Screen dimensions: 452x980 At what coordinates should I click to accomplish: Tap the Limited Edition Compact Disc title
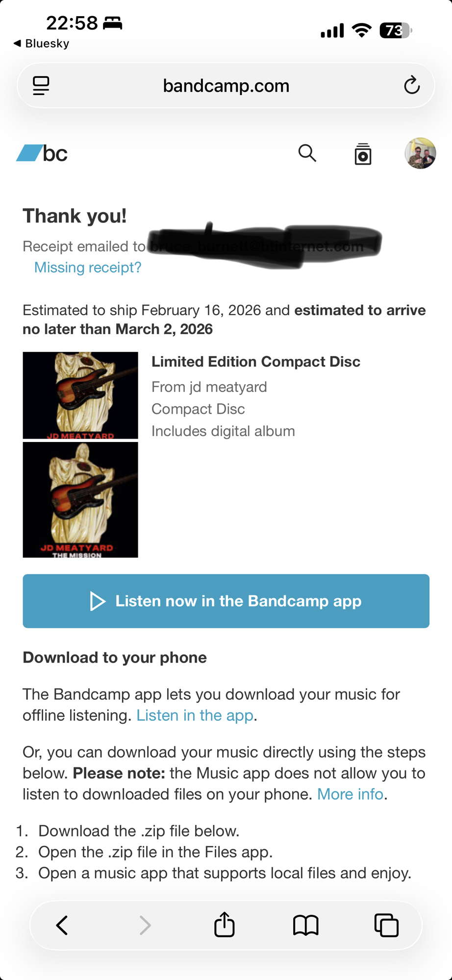[255, 362]
